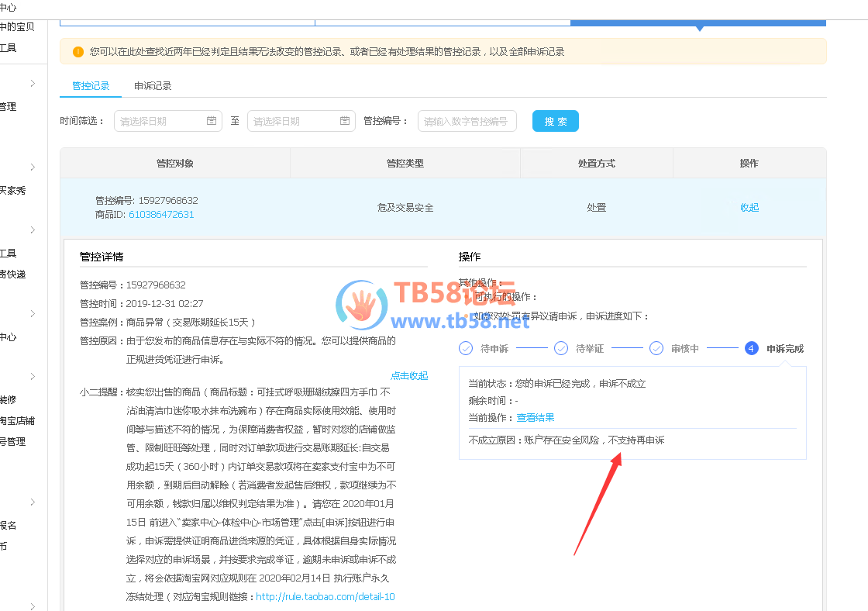Click the step 4 circle beside 申诉完成
868x611 pixels.
[x=751, y=348]
